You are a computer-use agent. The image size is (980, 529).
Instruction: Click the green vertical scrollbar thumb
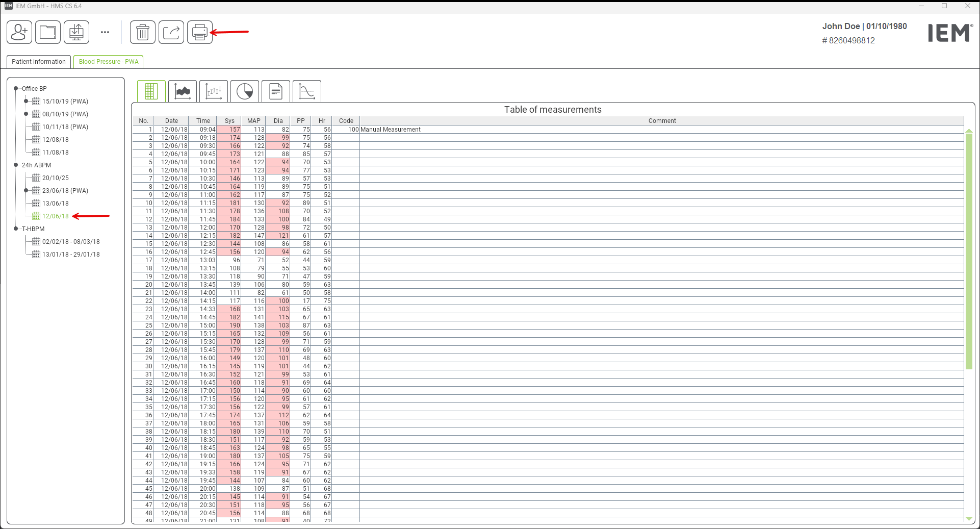coord(969,250)
